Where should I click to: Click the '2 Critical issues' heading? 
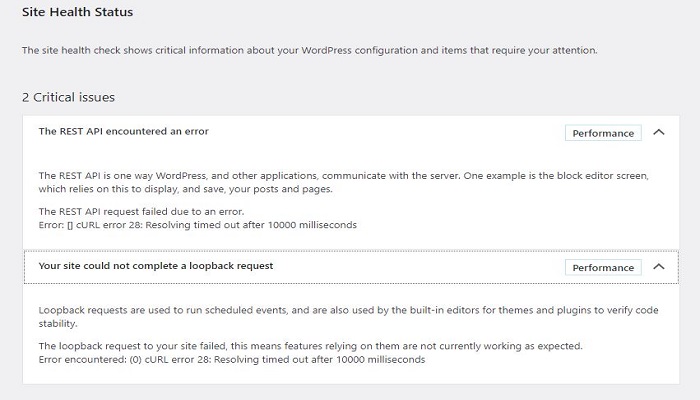(68, 97)
